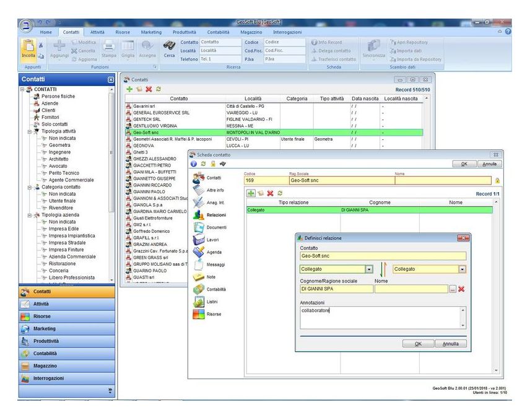Image resolution: width=530 pixels, height=420 pixels.
Task: Swap relation direction with the green-red arrows icon
Action: point(383,269)
